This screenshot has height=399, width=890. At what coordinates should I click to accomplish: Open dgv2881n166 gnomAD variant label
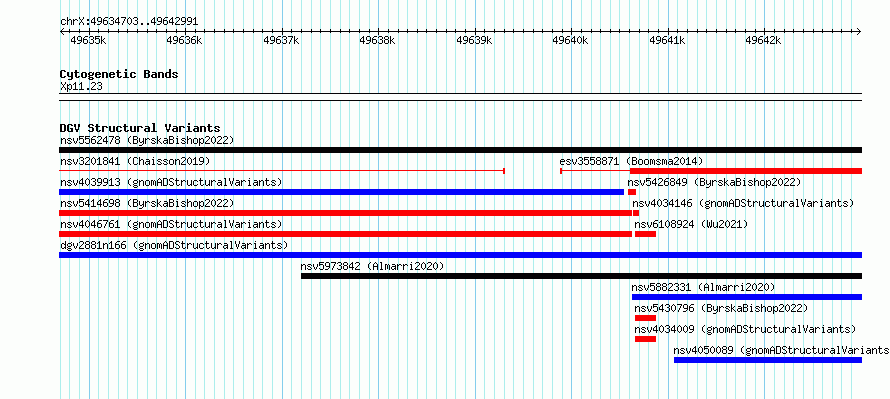(174, 245)
